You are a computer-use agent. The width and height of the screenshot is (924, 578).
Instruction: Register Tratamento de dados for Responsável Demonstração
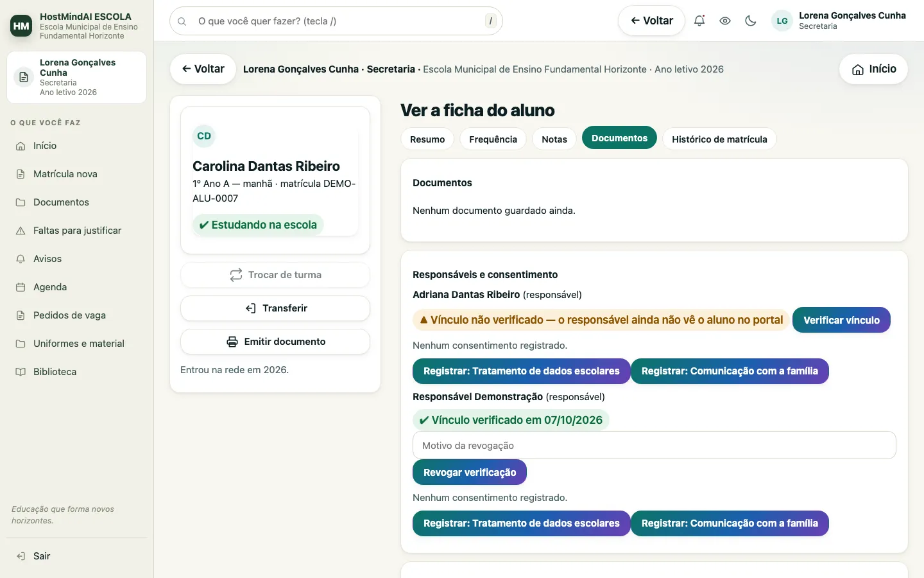point(521,523)
